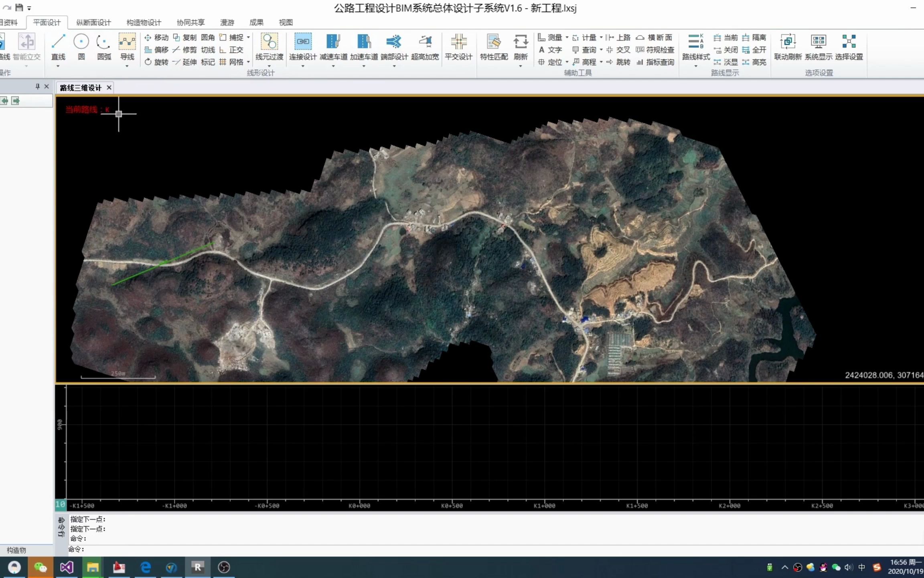Open the 漫游 menu tab
The image size is (924, 578).
(x=227, y=22)
